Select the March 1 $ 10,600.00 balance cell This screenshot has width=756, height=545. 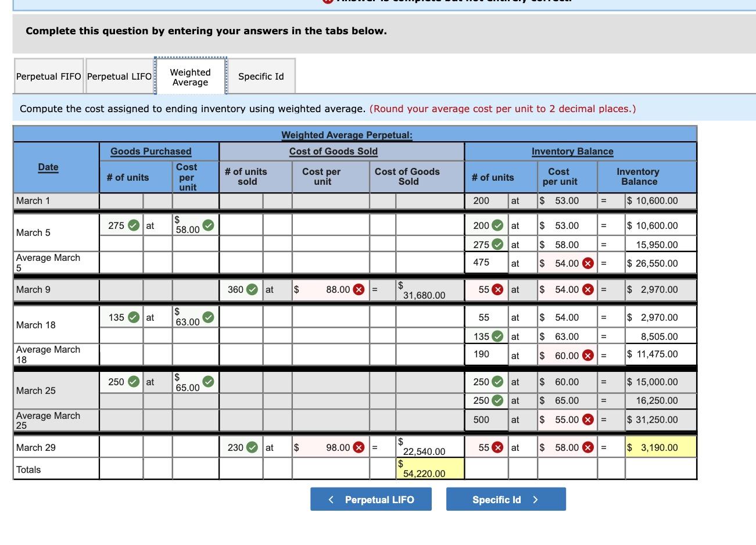[660, 200]
